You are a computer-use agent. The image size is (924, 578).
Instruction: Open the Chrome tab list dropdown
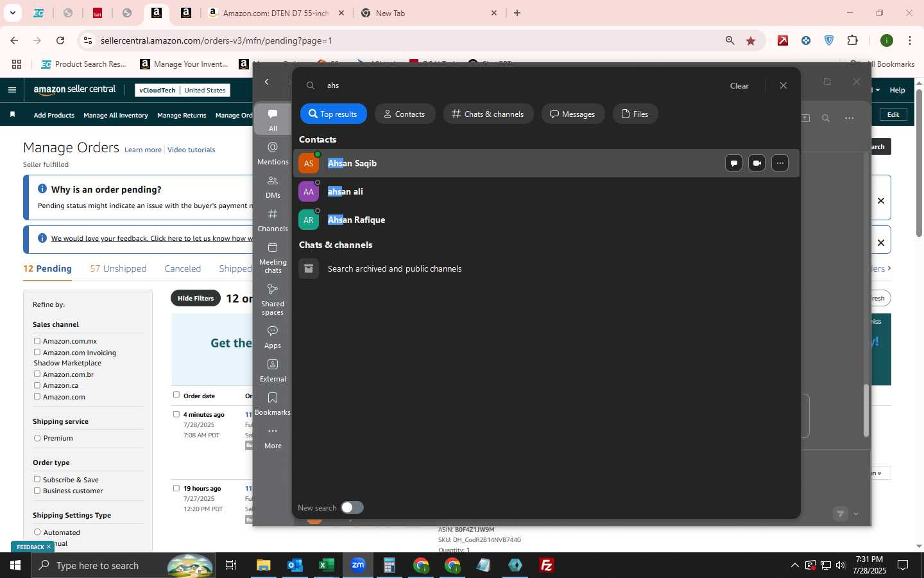click(12, 13)
